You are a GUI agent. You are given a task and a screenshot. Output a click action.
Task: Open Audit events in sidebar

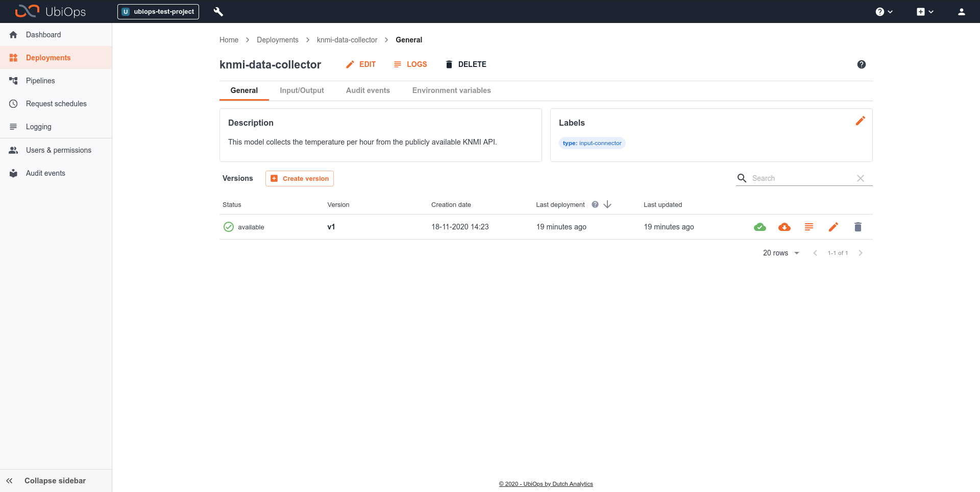pyautogui.click(x=56, y=173)
